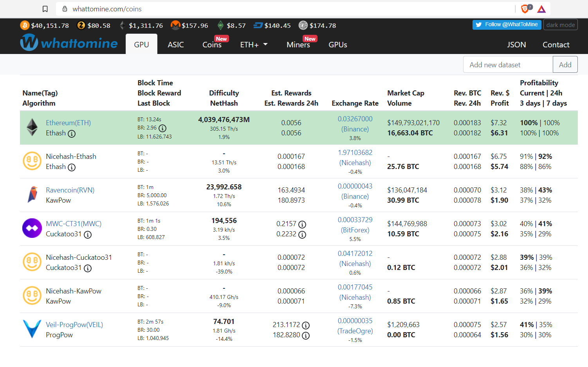The image size is (588, 367).
Task: Click info icon beside MWC reward 0.2232
Action: pos(302,235)
